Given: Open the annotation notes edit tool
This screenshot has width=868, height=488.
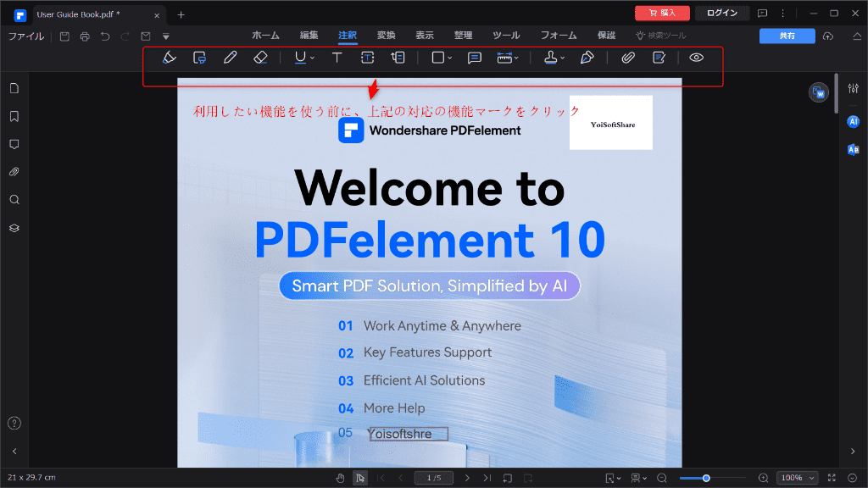Looking at the screenshot, I should click(x=659, y=58).
